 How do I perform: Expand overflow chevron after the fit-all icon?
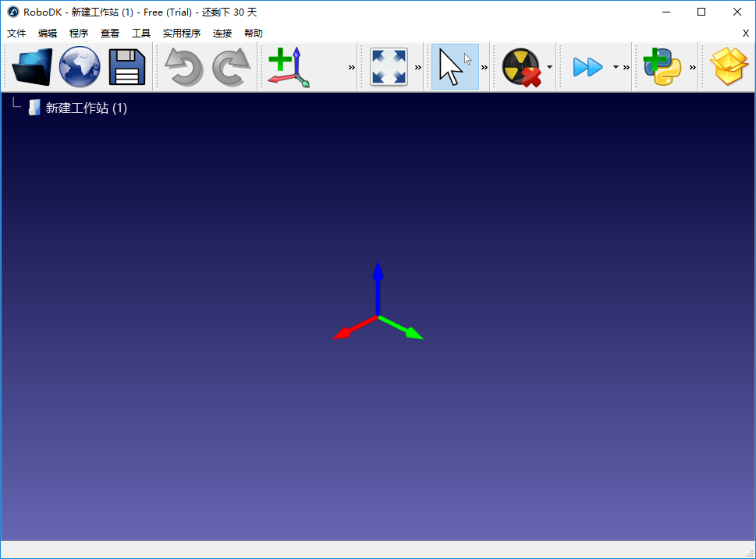click(x=418, y=68)
